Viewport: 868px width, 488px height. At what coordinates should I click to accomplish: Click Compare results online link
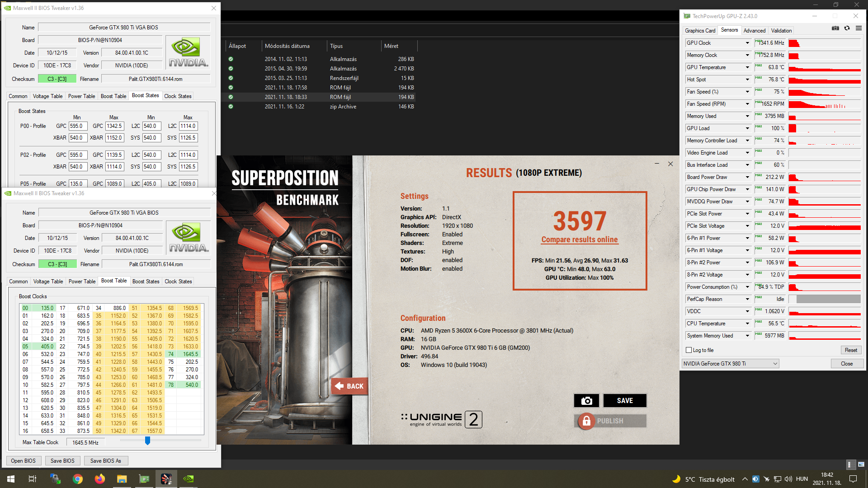pos(580,239)
